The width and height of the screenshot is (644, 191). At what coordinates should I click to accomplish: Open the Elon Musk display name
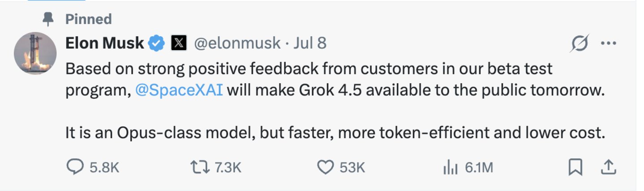click(105, 43)
